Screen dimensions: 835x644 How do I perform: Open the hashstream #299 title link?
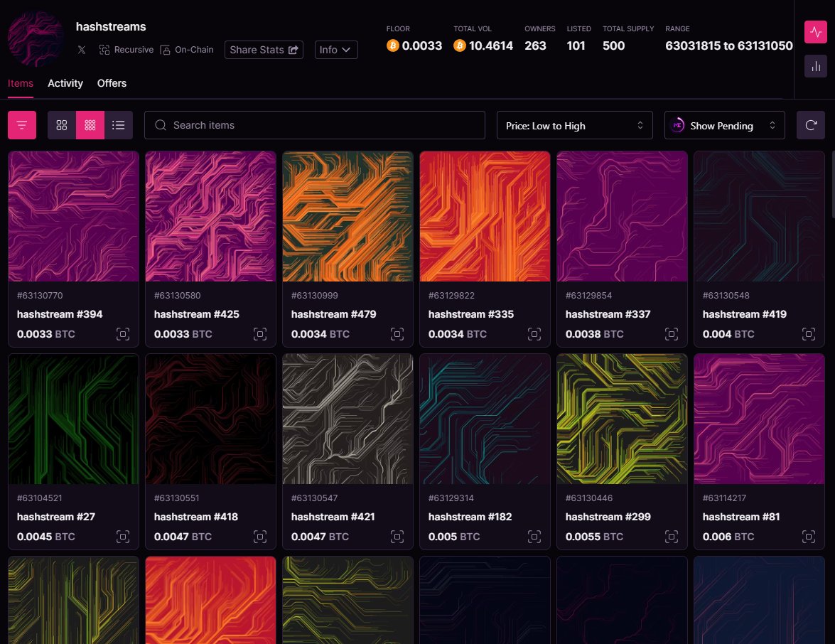tap(608, 517)
